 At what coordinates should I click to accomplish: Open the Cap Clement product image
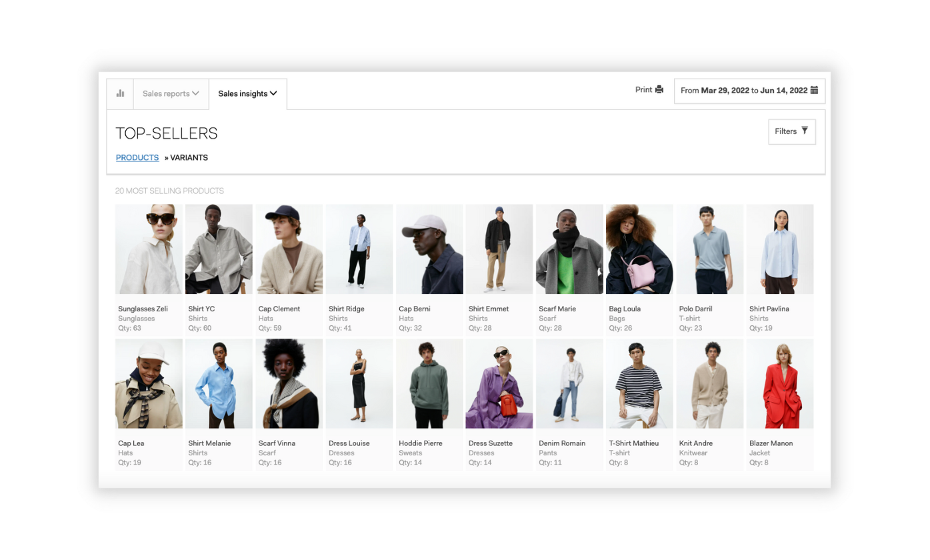point(289,249)
